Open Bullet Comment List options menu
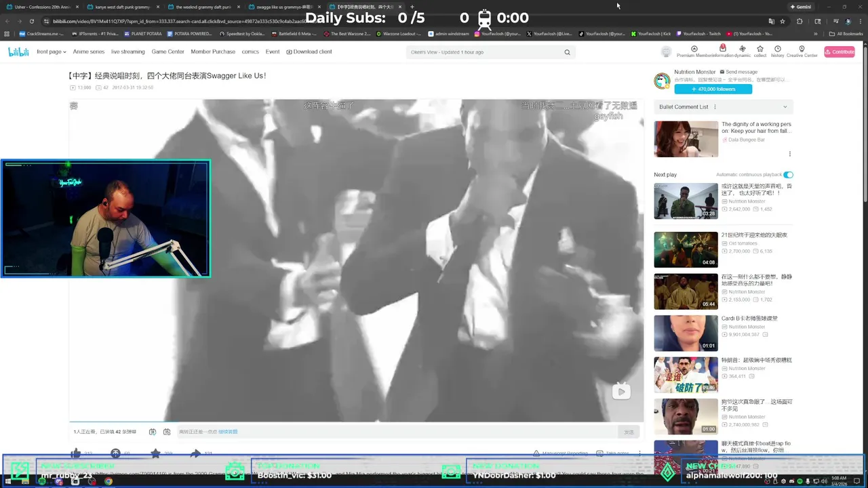868x488 pixels. [715, 107]
